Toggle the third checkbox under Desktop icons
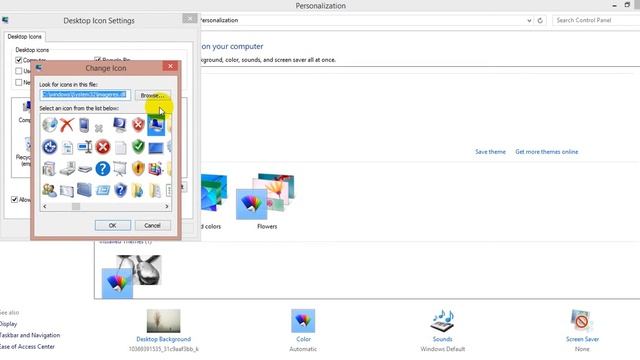640x360 pixels. click(19, 82)
